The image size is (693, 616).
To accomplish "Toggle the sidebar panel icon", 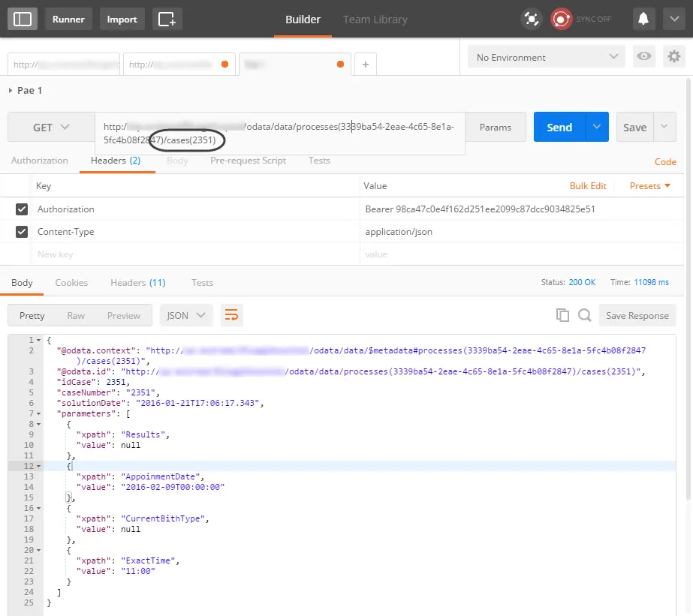I will [22, 19].
